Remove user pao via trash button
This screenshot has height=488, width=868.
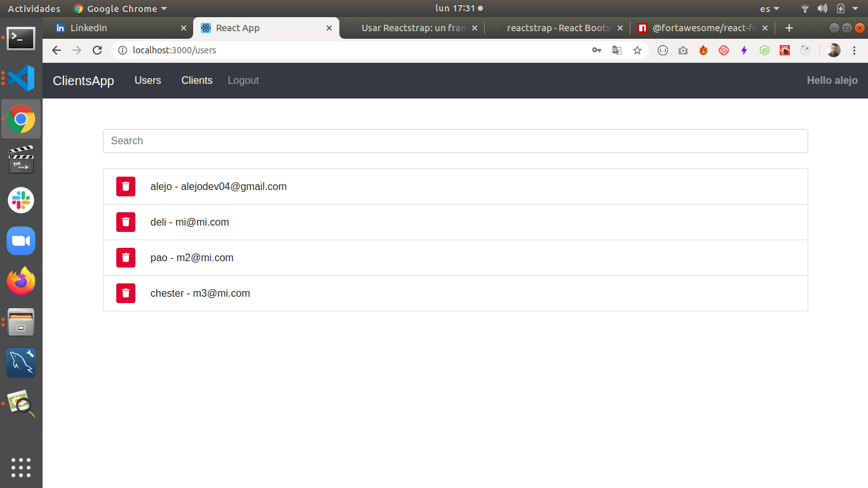pos(126,257)
